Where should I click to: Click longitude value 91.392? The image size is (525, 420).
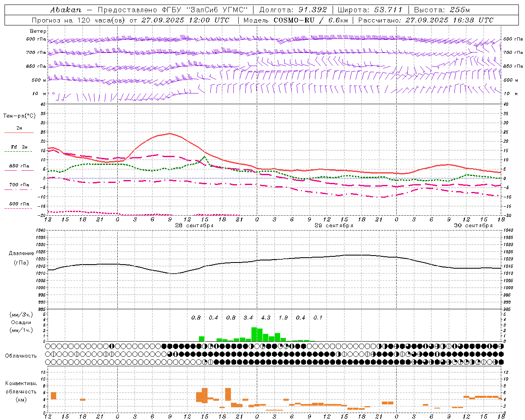point(313,9)
